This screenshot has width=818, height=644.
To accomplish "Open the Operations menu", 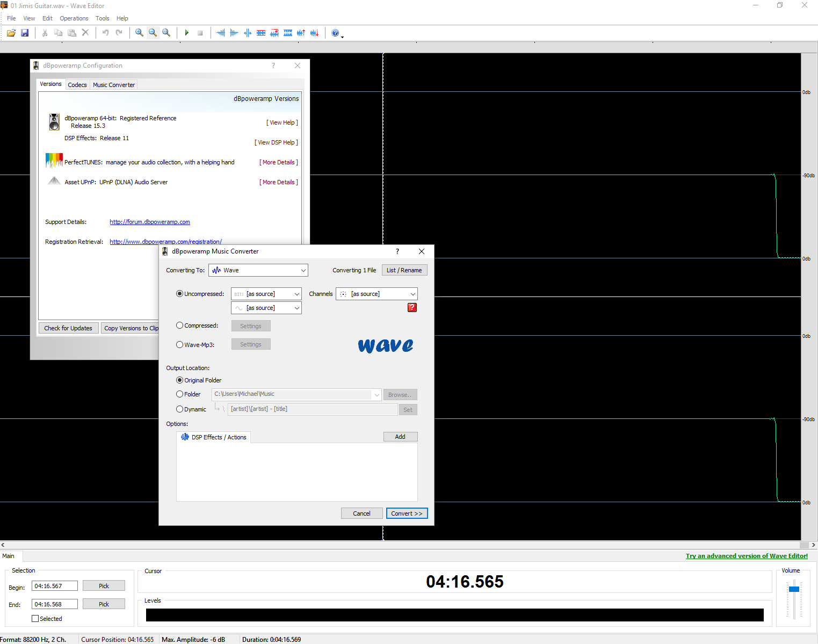I will (74, 18).
